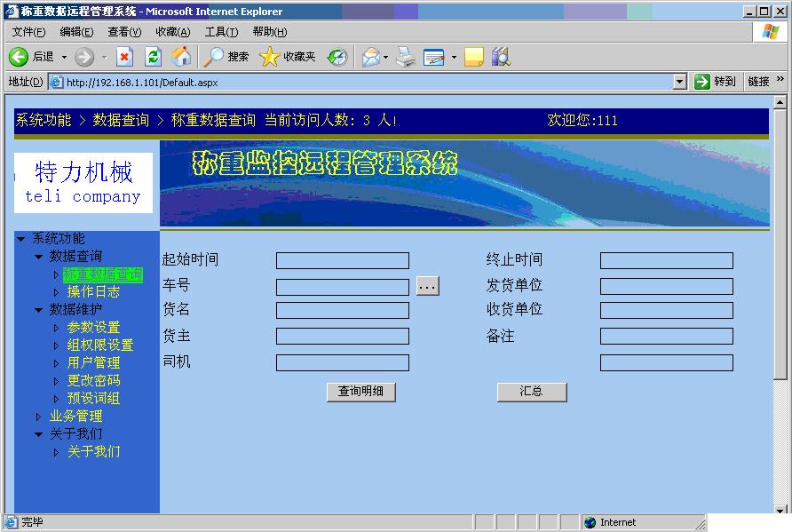Open the Favorites (收藏夹) star icon
Image resolution: width=792 pixels, height=532 pixels.
tap(269, 57)
